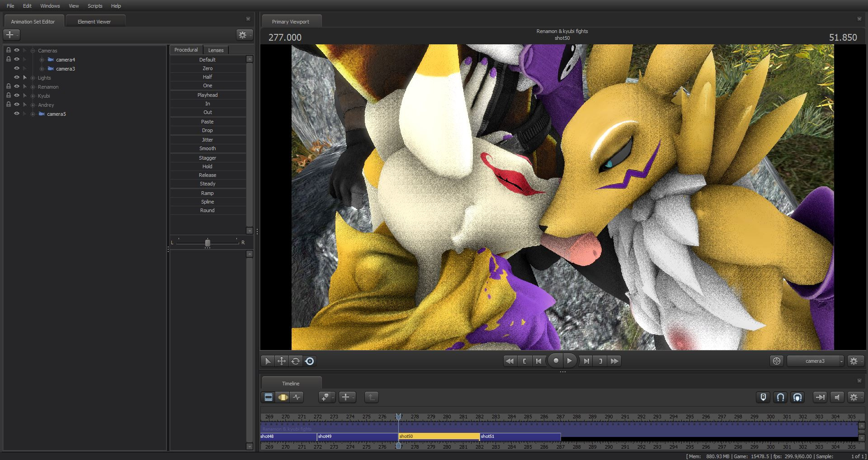
Task: Expand the Kyubi tree node
Action: [x=33, y=96]
